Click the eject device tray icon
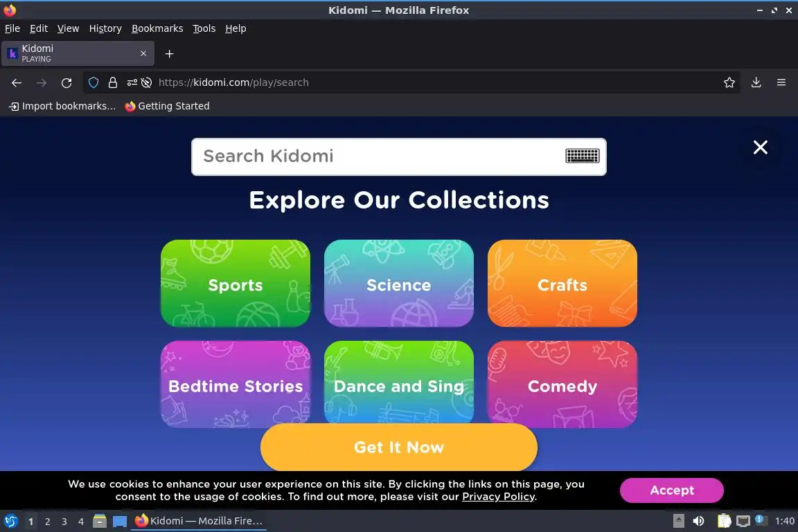Screen dimensions: 798x532 [678, 521]
